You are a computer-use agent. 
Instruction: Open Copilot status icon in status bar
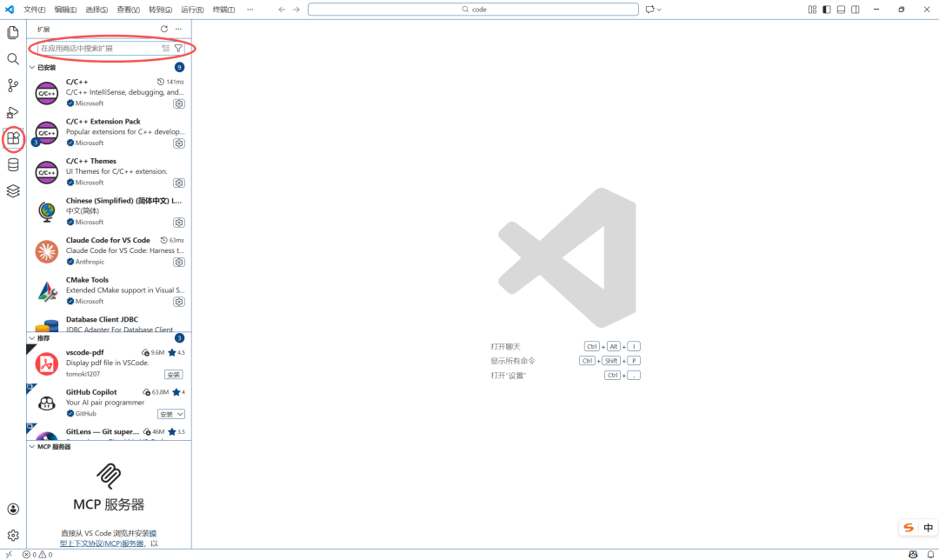913,555
